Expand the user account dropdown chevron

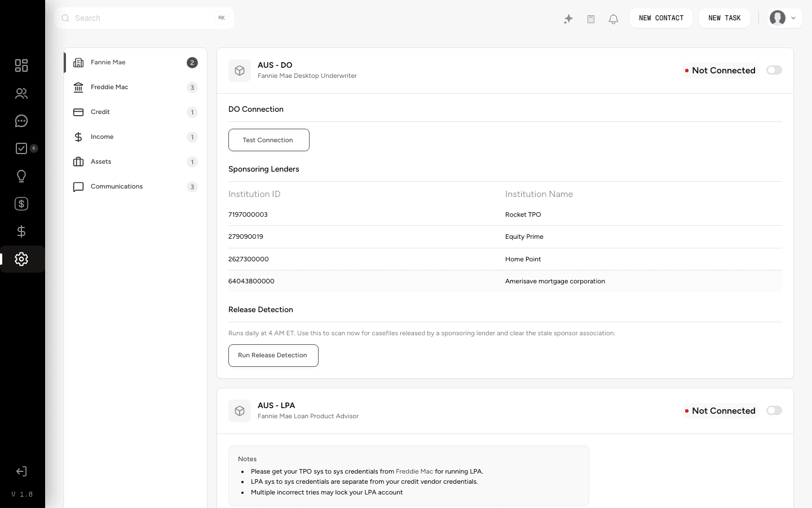[793, 18]
